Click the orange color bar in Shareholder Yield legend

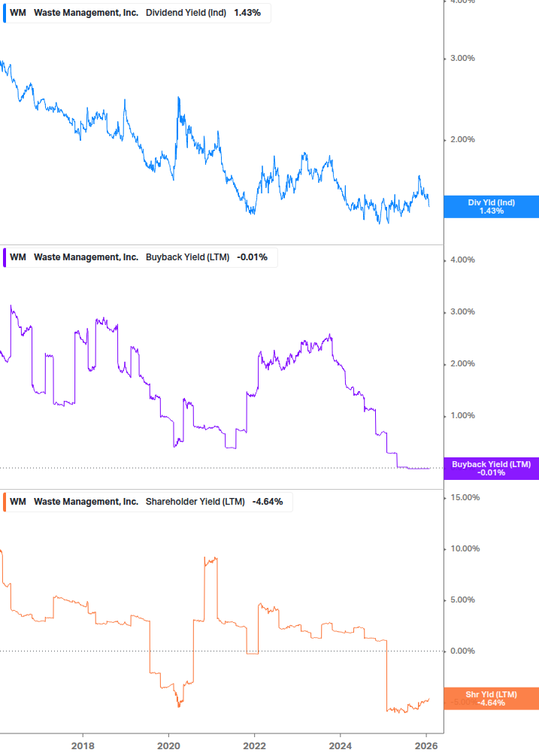point(5,502)
